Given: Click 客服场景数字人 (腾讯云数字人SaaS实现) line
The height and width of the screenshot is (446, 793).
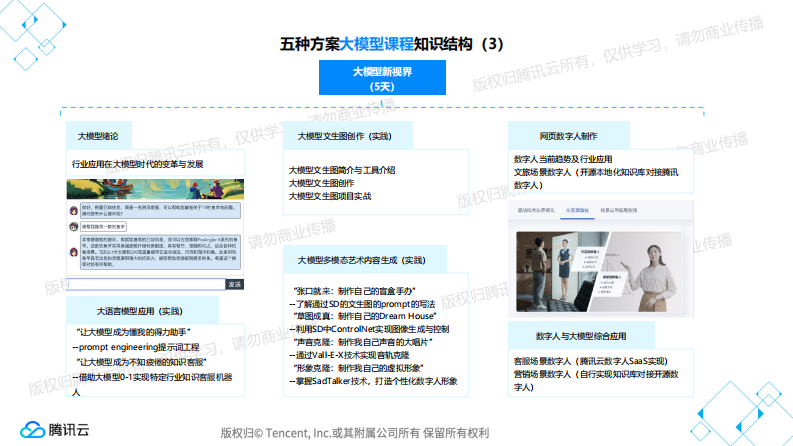Looking at the screenshot, I should (591, 361).
